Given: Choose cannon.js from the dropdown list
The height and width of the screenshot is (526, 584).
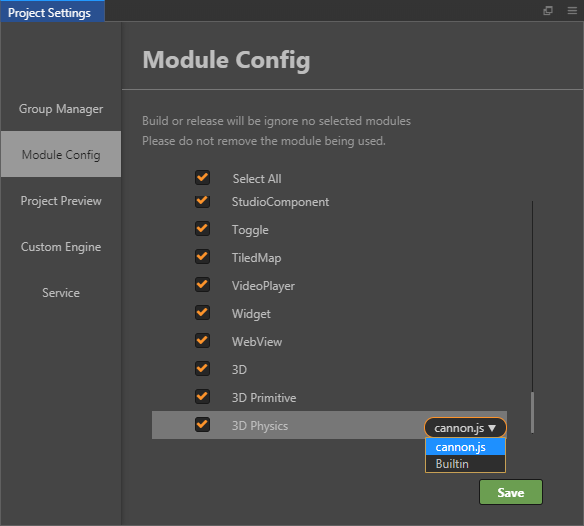Looking at the screenshot, I should (x=465, y=447).
